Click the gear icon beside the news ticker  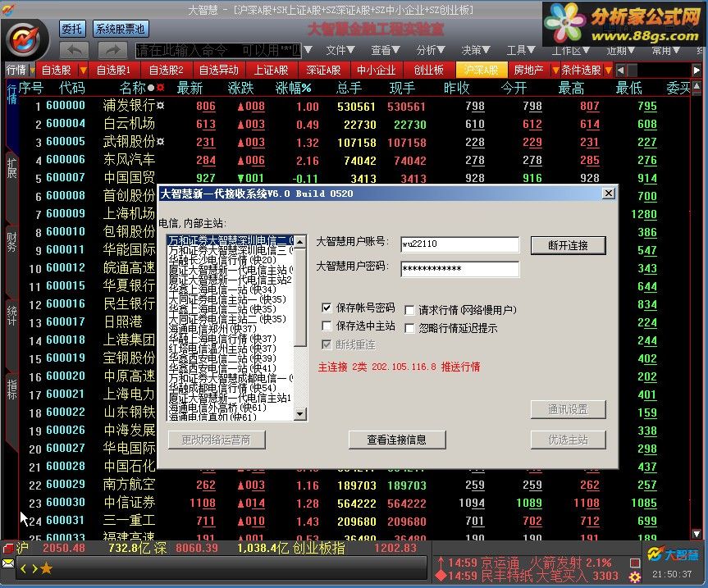click(x=635, y=577)
